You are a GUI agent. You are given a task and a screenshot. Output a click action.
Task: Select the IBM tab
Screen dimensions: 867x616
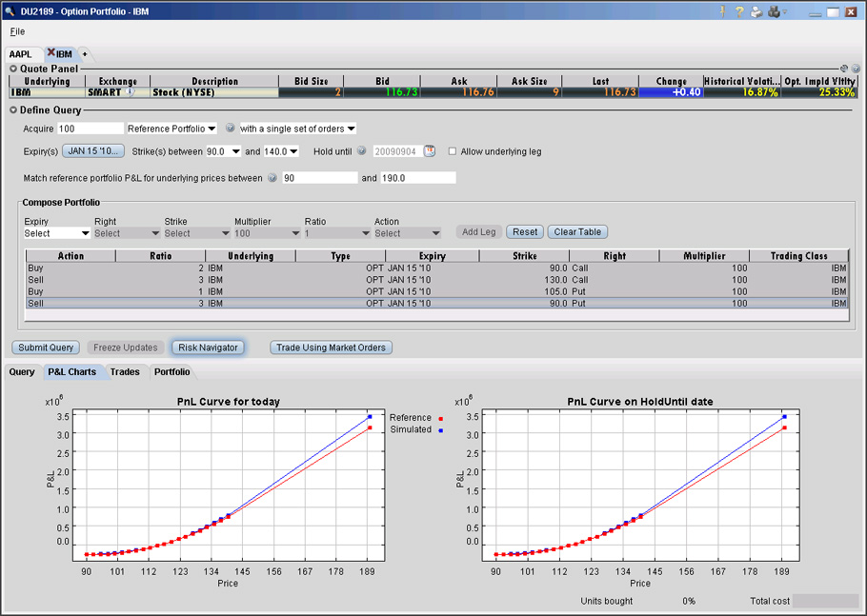(x=64, y=54)
